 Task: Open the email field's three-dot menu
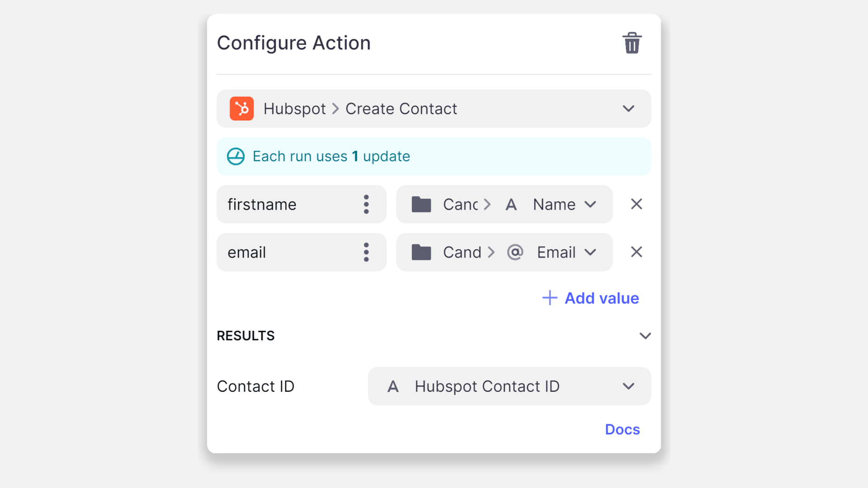click(x=366, y=252)
